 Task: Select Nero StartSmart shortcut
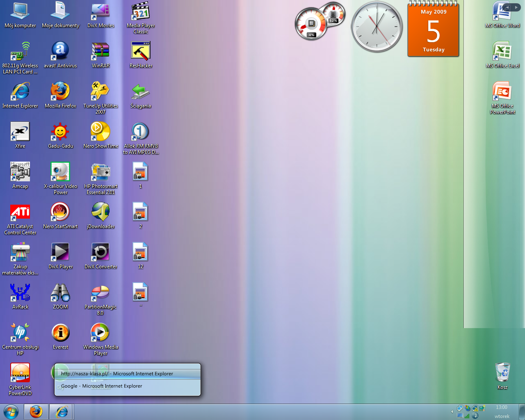60,216
